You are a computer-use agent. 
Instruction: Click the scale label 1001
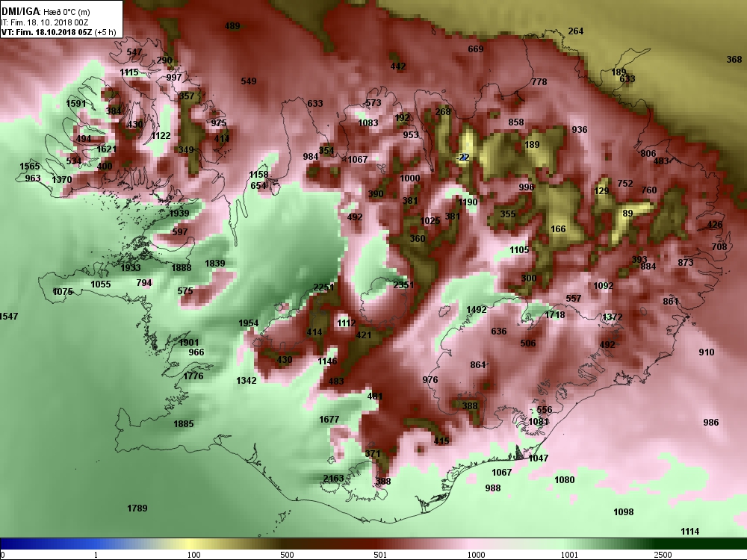click(x=569, y=555)
